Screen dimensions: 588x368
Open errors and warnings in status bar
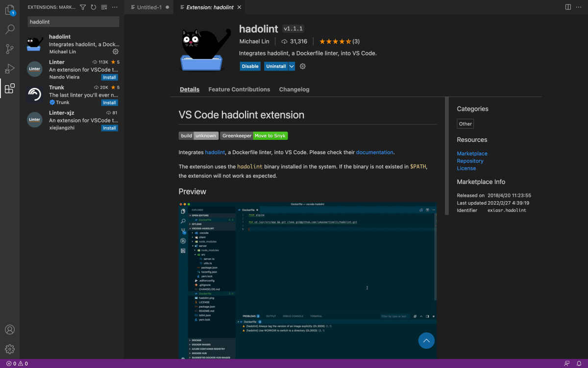pyautogui.click(x=17, y=364)
